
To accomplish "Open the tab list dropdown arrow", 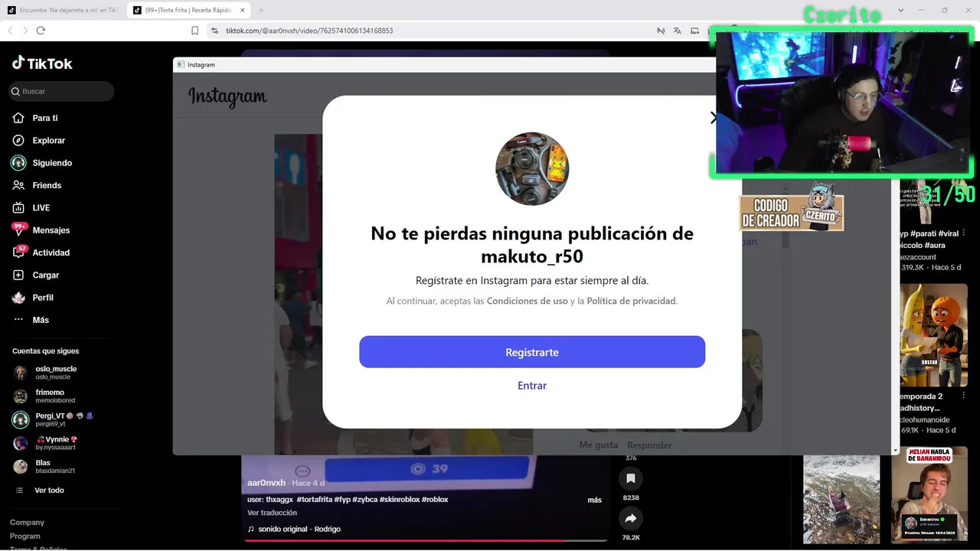I will coord(900,10).
